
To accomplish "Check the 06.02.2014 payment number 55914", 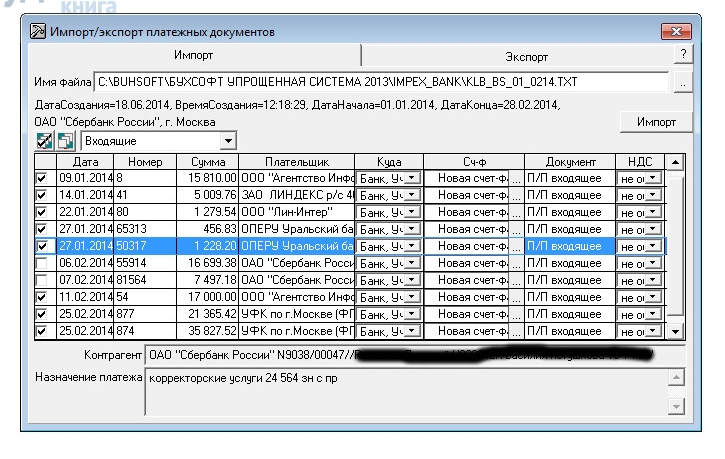I will click(x=41, y=262).
